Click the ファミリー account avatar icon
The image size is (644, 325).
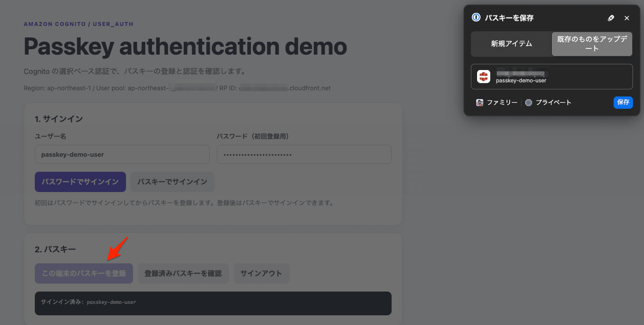[x=480, y=103]
